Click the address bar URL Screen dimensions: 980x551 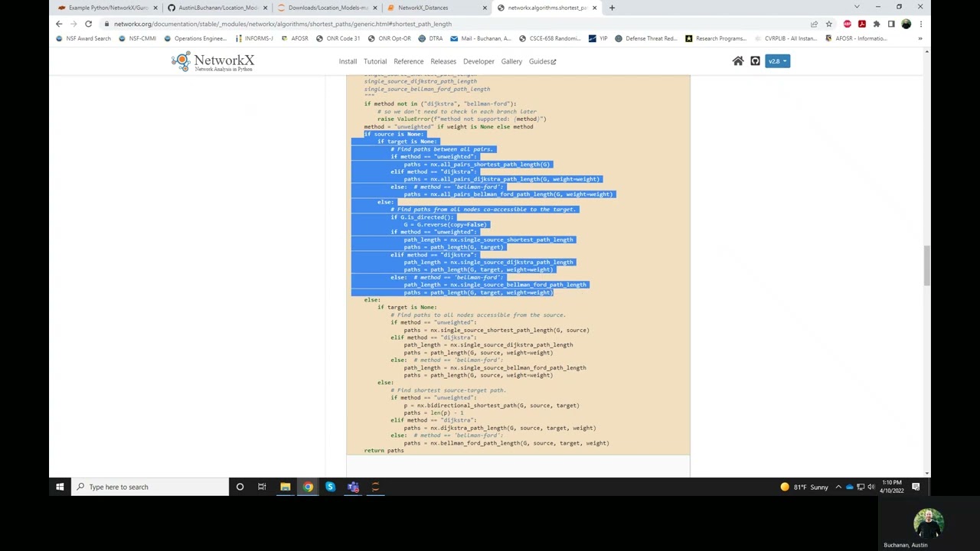283,24
